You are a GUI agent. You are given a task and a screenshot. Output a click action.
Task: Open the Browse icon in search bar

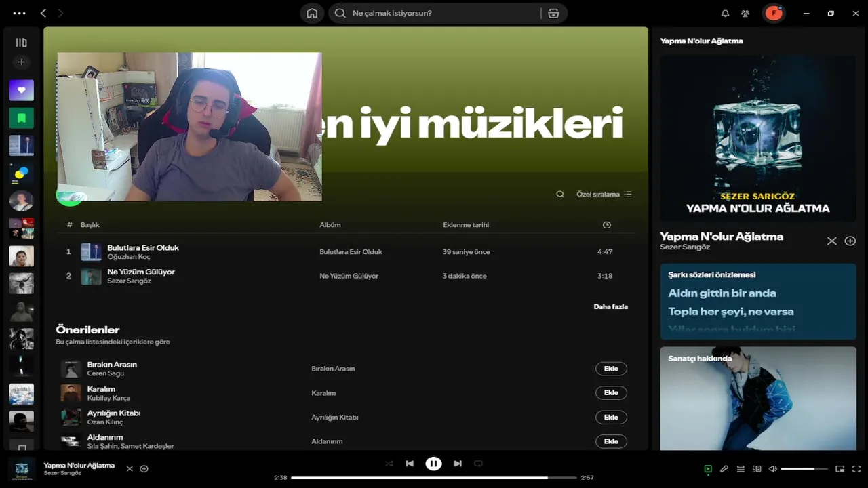pos(553,13)
